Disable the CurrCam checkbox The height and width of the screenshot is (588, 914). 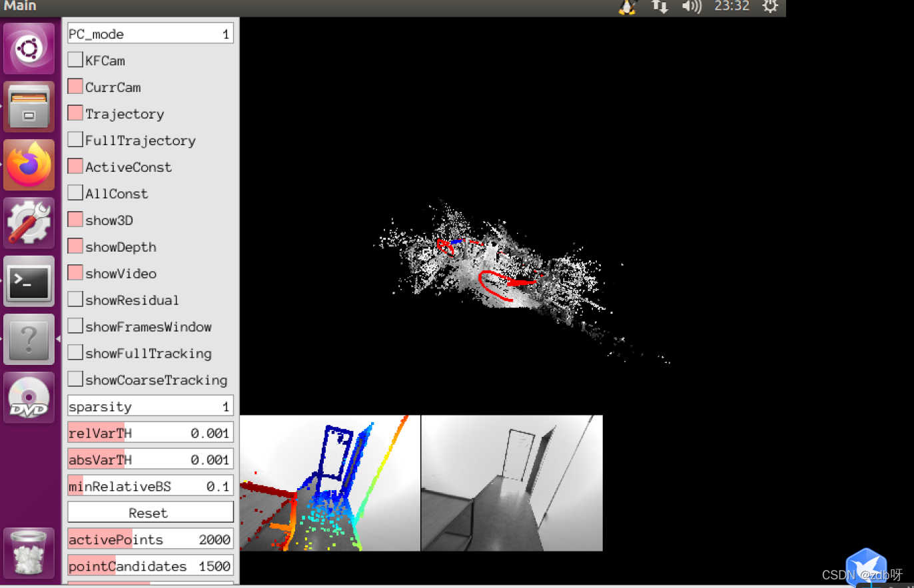[x=75, y=87]
